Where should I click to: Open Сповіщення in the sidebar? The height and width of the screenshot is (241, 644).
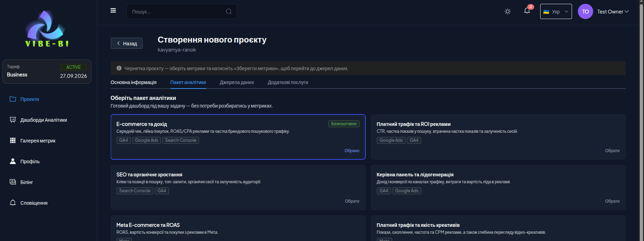click(x=34, y=203)
